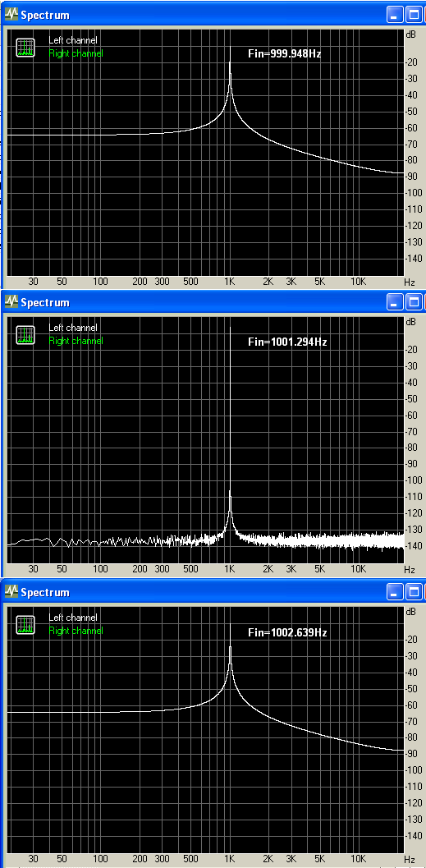Click 'Right channel' label in top window
Image resolution: width=426 pixels, height=868 pixels.
point(76,53)
